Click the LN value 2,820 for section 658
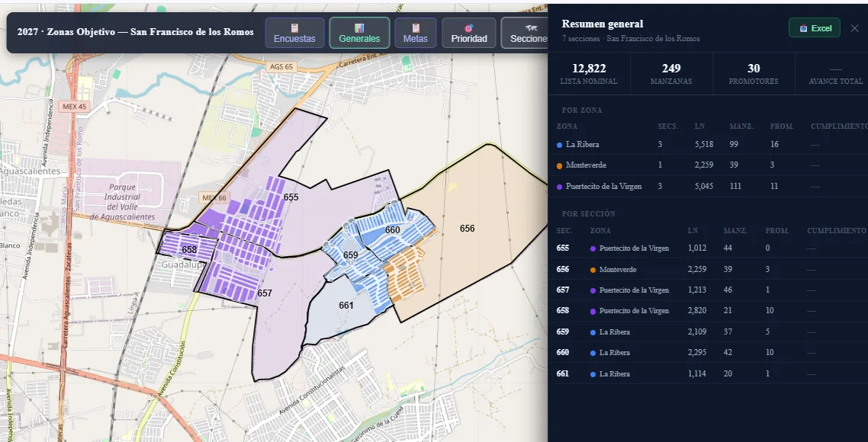This screenshot has height=442, width=868. (x=697, y=310)
